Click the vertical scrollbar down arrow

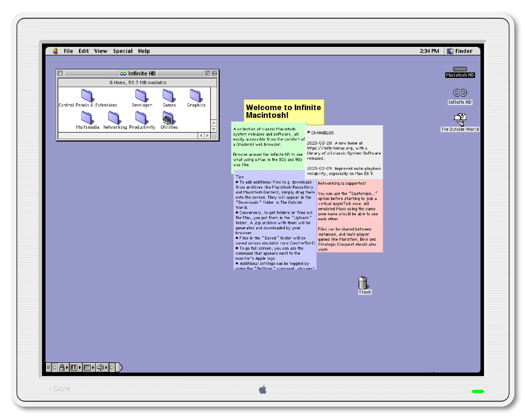click(214, 129)
